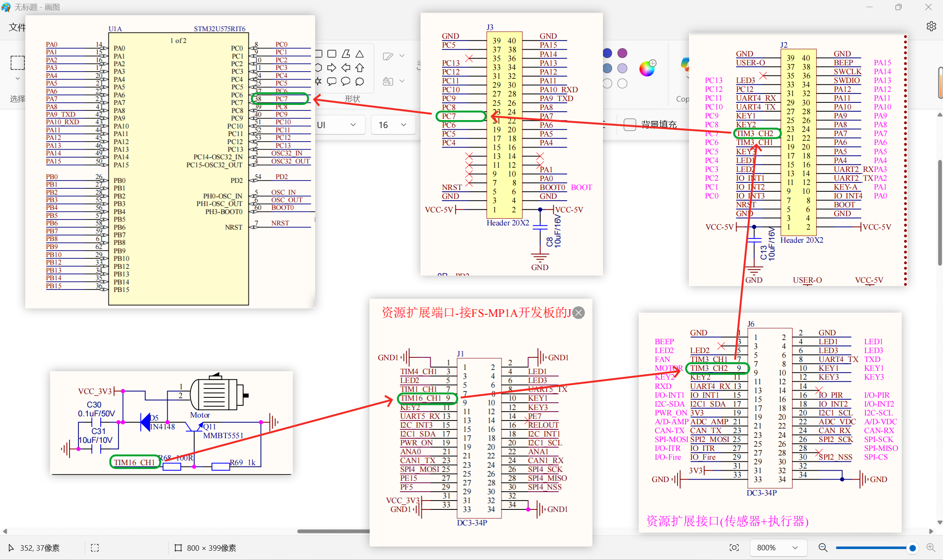Click the Paint app icon in title bar
The height and width of the screenshot is (560, 943).
(6, 7)
